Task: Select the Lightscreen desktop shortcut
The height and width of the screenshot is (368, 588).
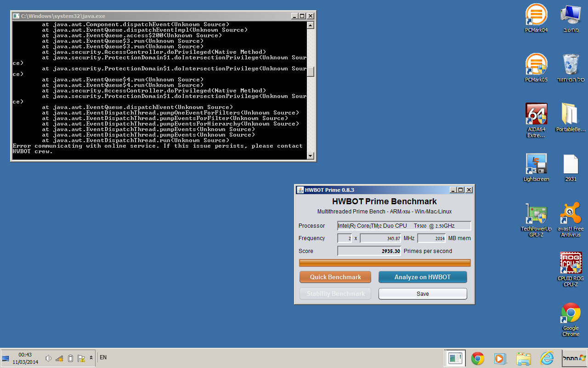Action: click(x=537, y=167)
